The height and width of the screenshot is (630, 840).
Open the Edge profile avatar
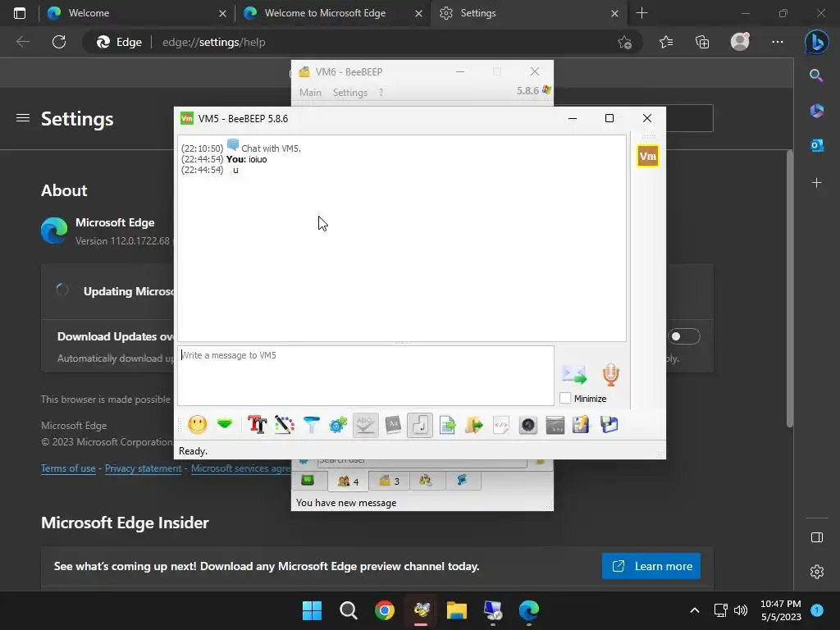[x=740, y=42]
